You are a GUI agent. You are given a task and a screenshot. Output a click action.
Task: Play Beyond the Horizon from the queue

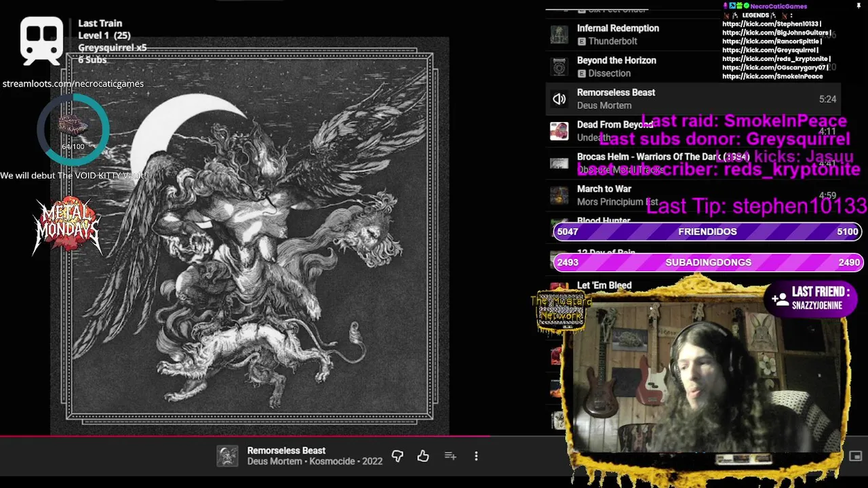coord(616,60)
